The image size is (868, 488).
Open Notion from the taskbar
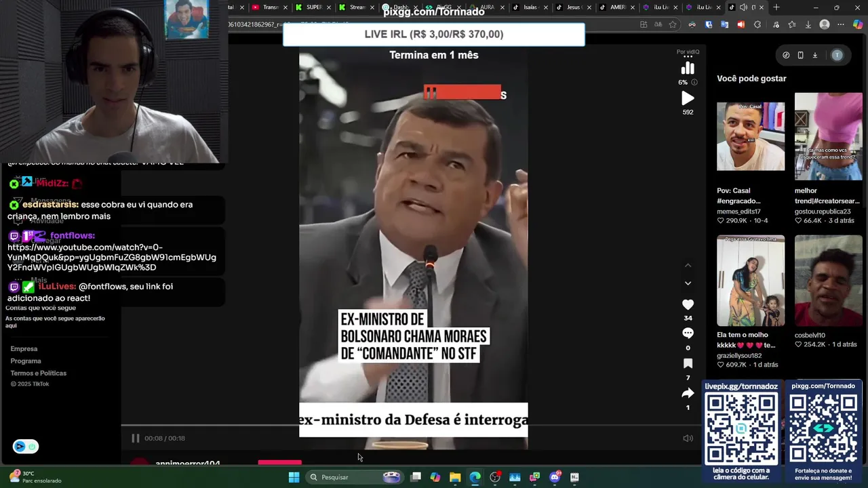click(x=574, y=477)
